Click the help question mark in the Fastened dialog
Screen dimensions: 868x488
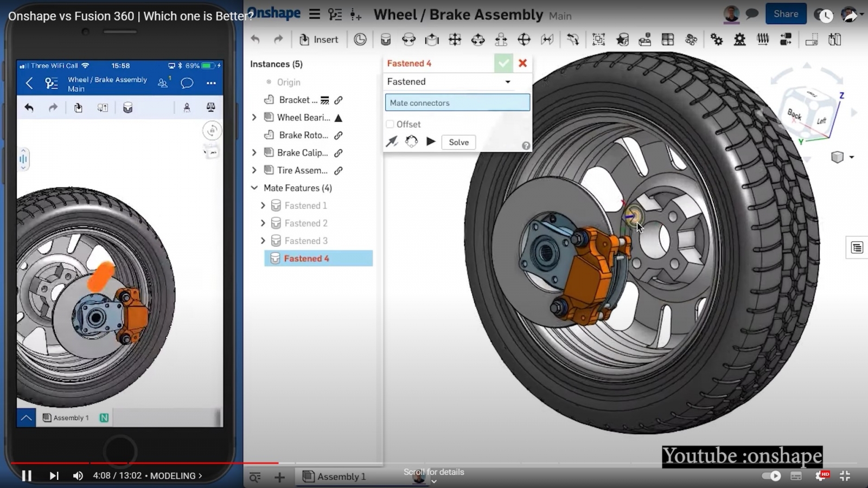click(526, 145)
